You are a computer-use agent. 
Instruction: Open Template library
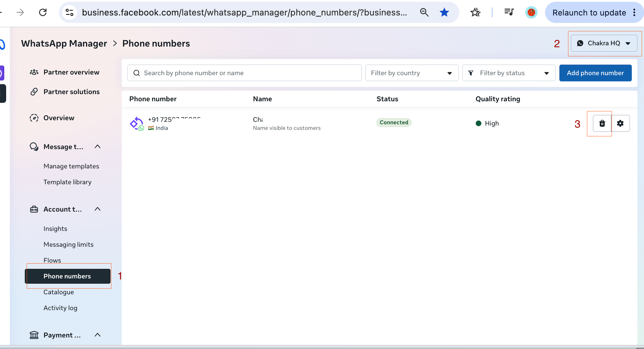point(68,182)
